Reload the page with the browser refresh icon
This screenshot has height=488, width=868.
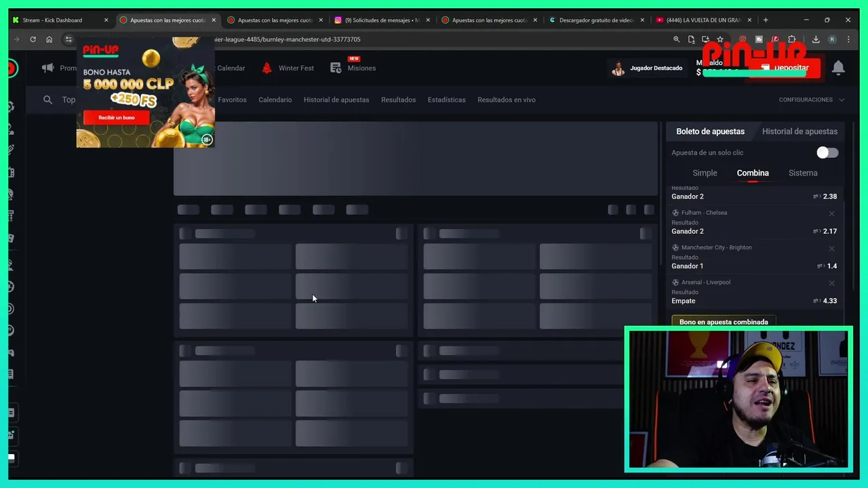point(33,39)
